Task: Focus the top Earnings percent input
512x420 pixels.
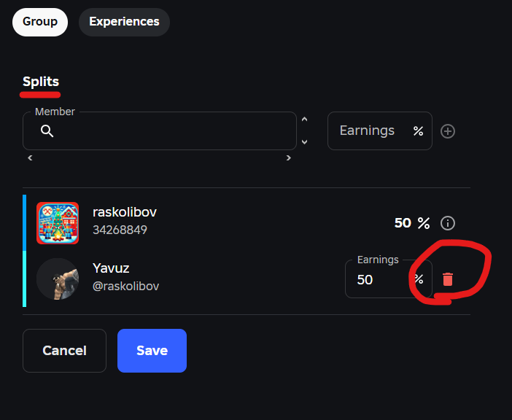Action: (380, 131)
